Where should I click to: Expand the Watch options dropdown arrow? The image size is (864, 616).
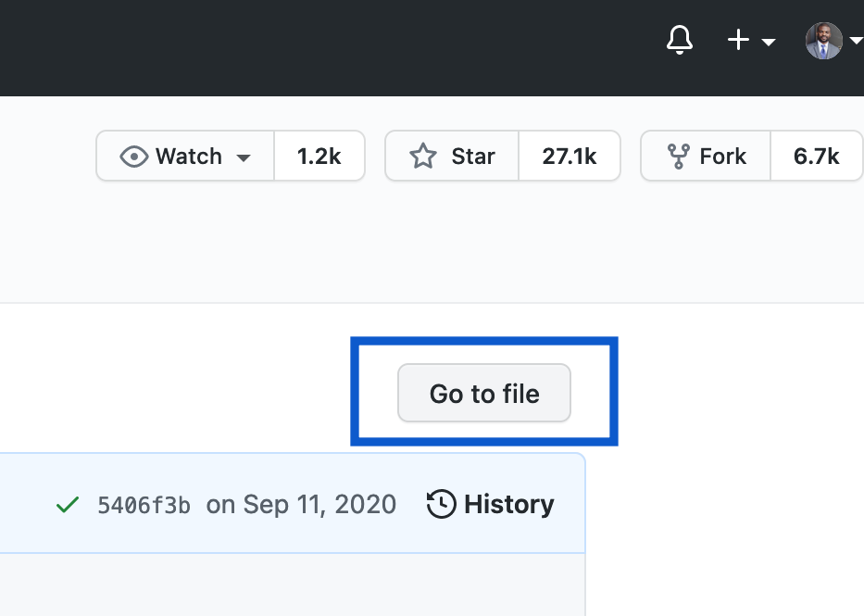tap(243, 156)
